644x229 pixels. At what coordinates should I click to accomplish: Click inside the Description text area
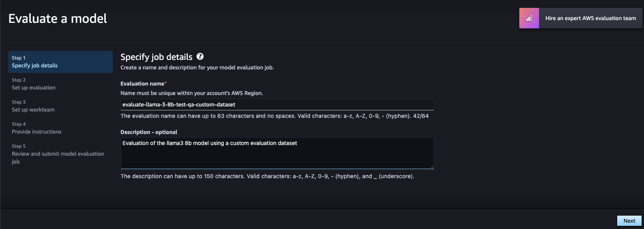click(277, 153)
